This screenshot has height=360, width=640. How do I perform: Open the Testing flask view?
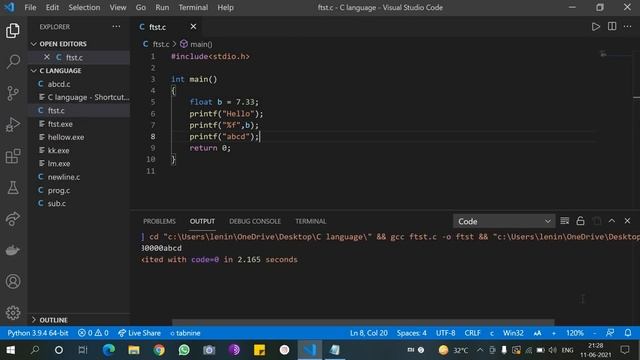click(13, 187)
